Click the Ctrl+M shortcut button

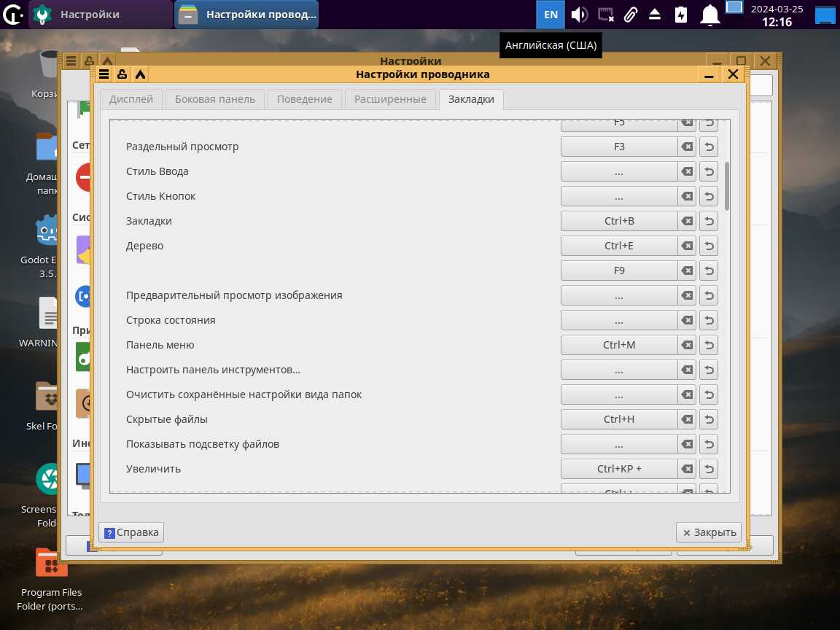(619, 345)
